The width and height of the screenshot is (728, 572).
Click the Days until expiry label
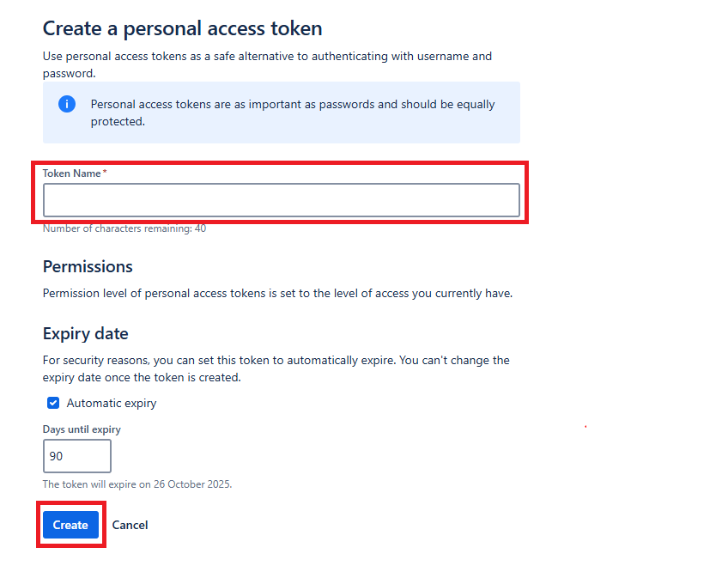coord(81,429)
